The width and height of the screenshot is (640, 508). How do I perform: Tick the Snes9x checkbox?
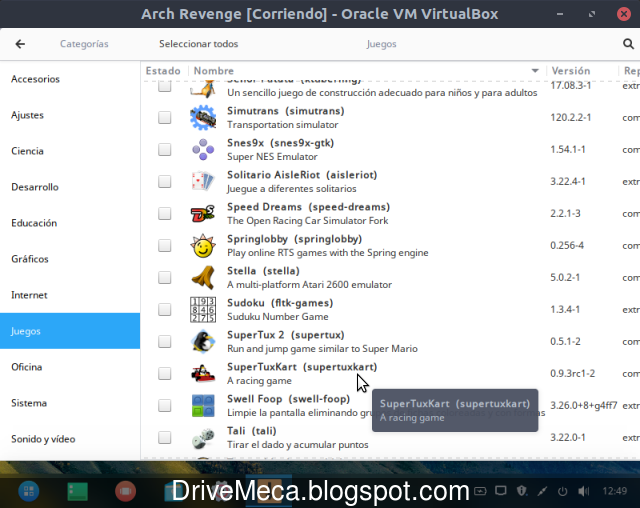point(164,149)
